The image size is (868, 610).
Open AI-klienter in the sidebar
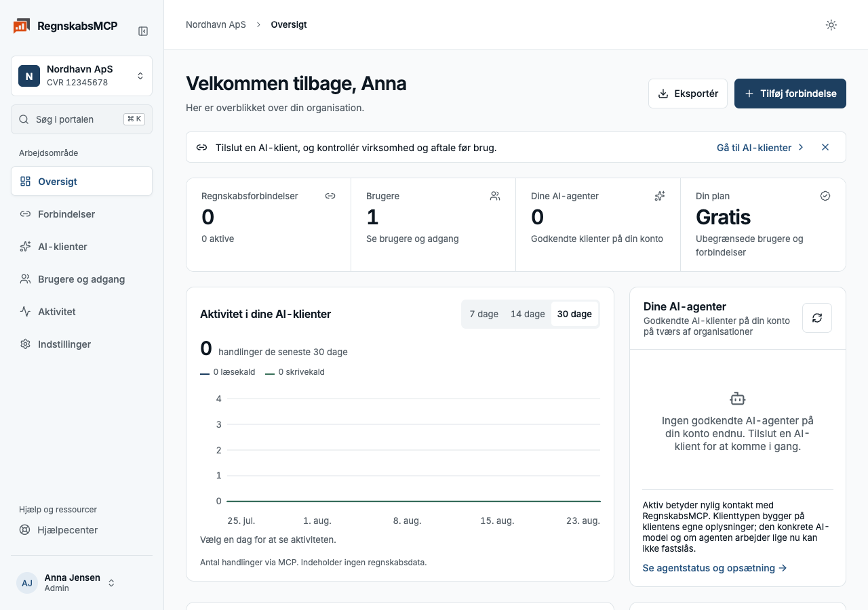(81, 247)
